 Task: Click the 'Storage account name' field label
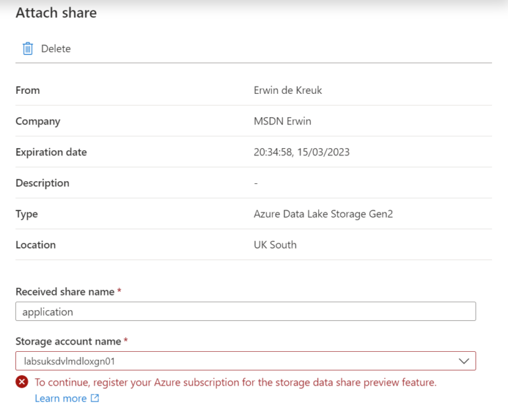[x=68, y=341]
